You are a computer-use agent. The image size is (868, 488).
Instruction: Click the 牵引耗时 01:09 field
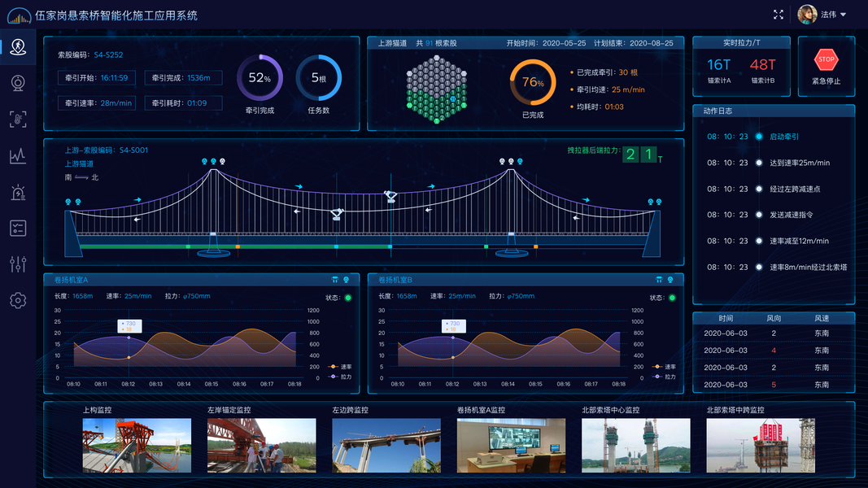[183, 103]
